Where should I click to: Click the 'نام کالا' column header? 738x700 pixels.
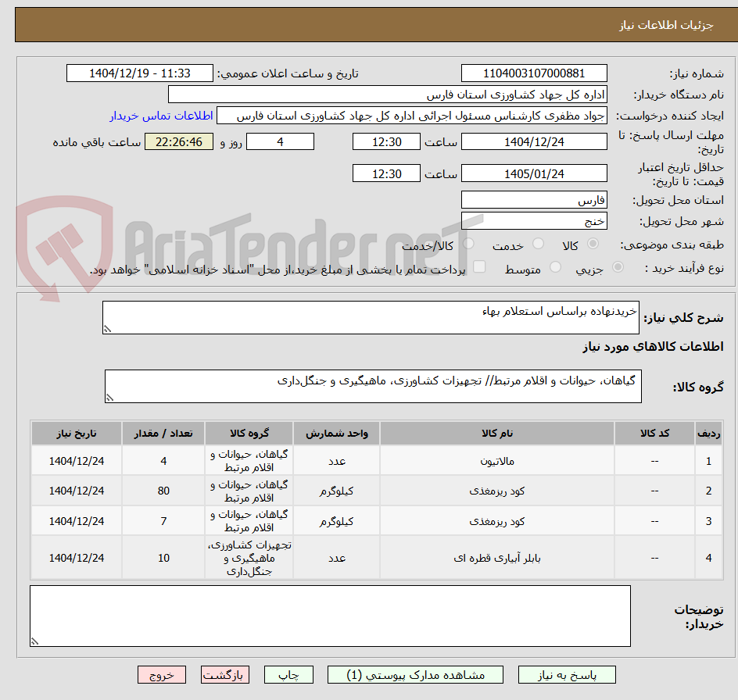[497, 434]
